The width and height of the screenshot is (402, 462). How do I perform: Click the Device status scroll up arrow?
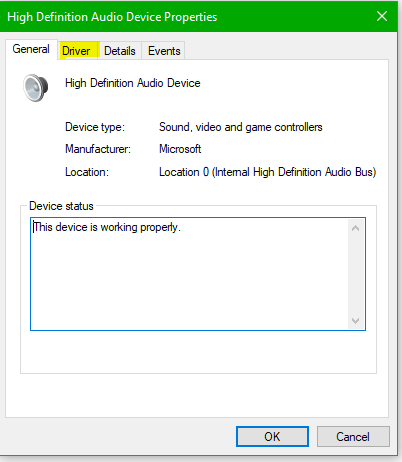[355, 228]
